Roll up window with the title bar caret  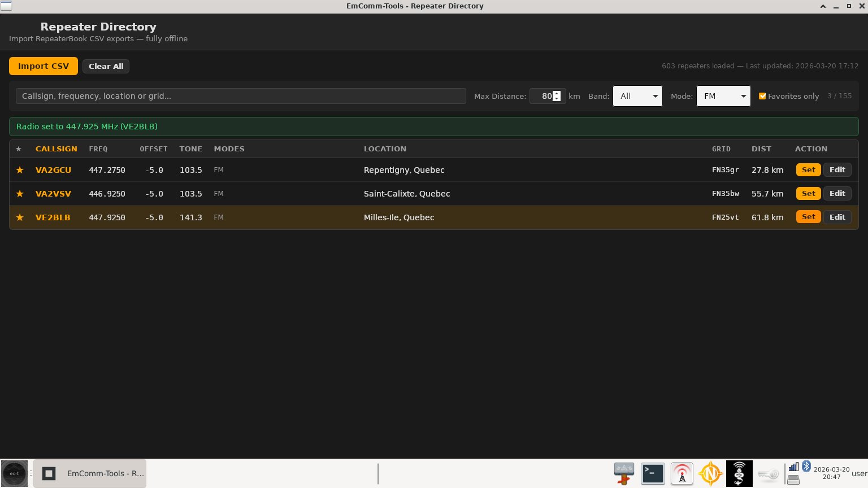[823, 6]
